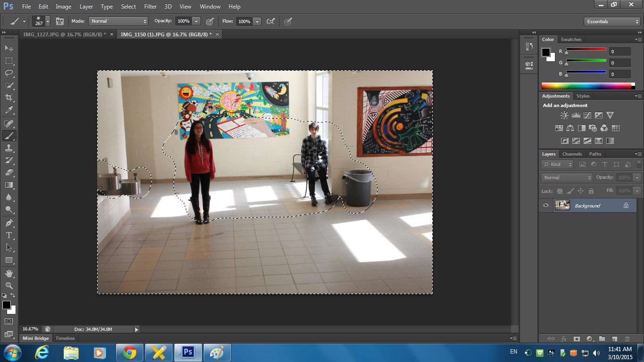
Task: Open the tool preset picker arrow
Action: pyautogui.click(x=24, y=21)
